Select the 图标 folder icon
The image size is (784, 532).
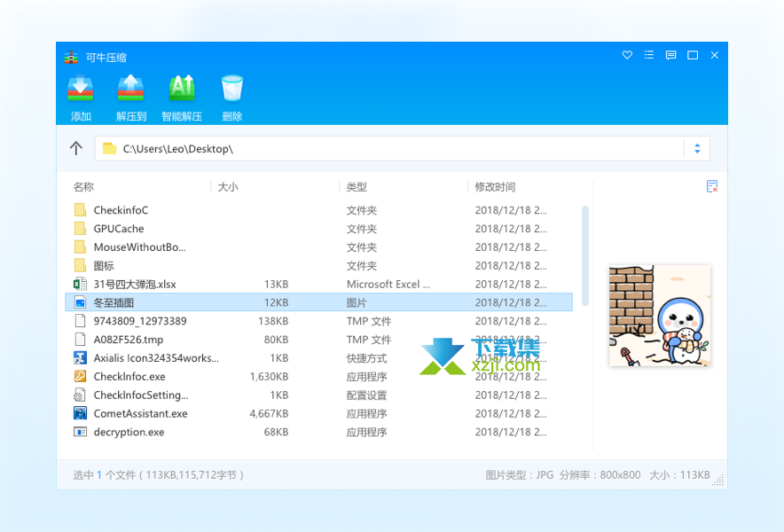tap(80, 265)
